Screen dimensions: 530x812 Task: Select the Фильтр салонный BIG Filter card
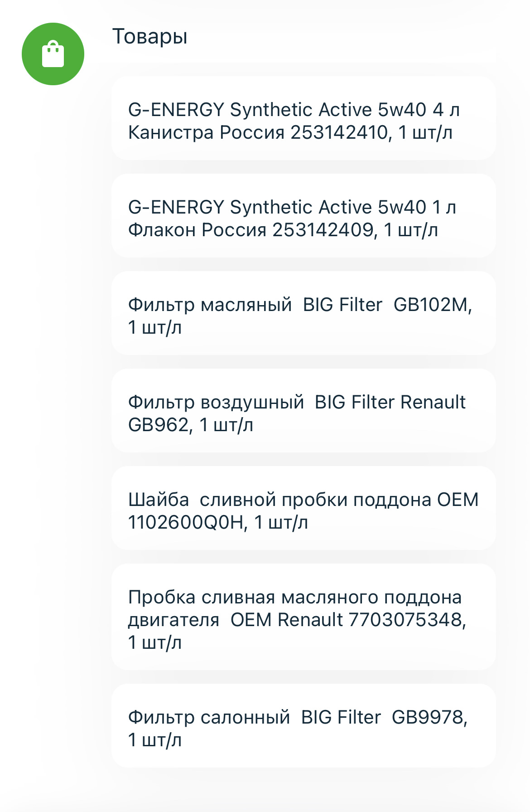pos(303,726)
